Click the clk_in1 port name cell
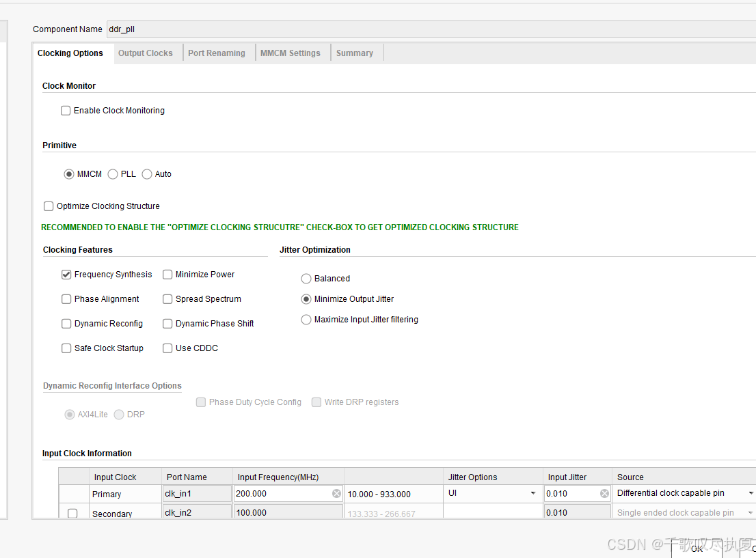 (197, 493)
